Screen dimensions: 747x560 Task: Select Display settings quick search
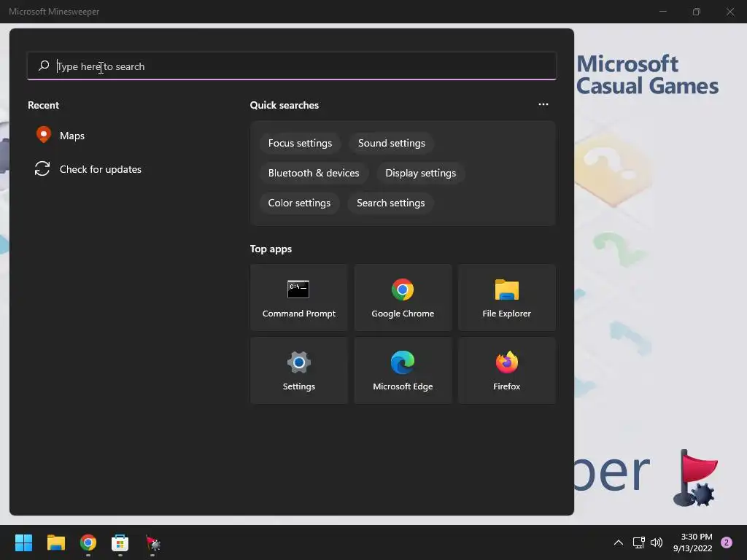coord(421,174)
